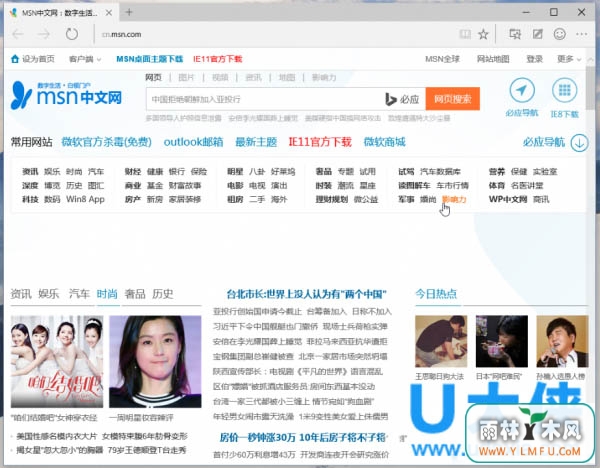Open Reading view book icon

(465, 34)
